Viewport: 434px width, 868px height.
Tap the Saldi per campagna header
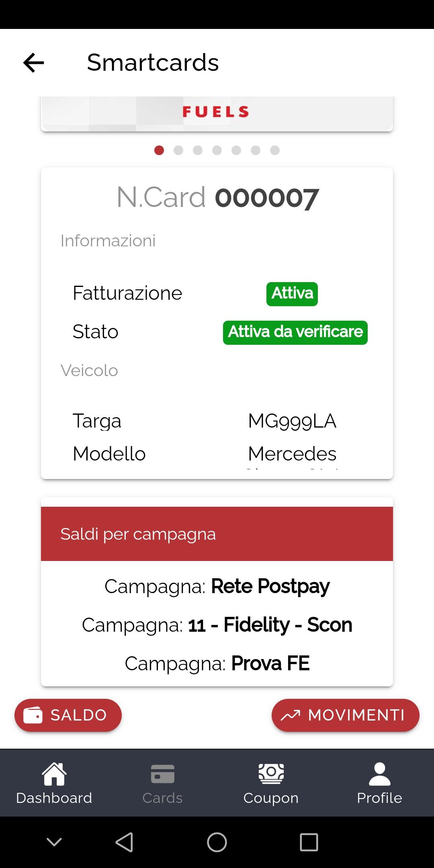click(217, 534)
